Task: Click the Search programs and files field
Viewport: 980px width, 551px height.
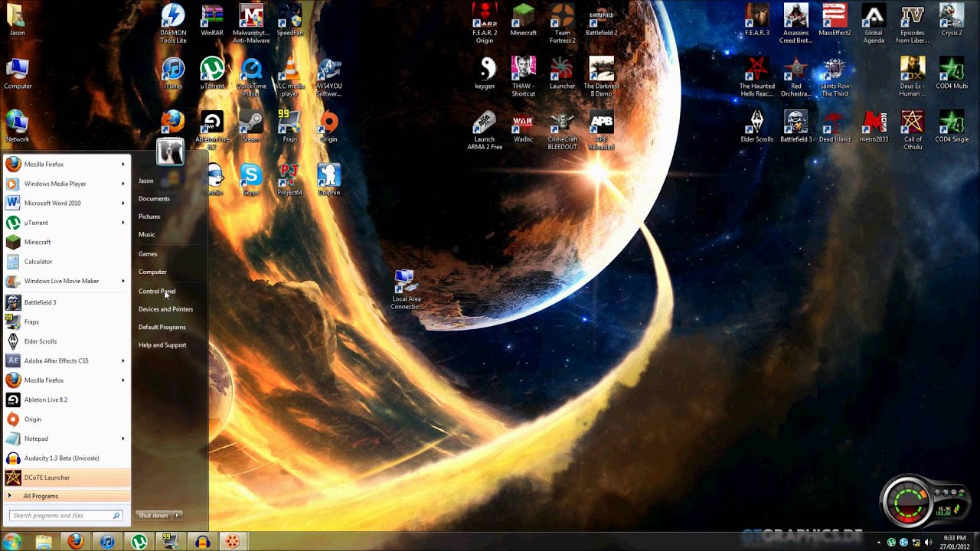Action: pos(65,516)
